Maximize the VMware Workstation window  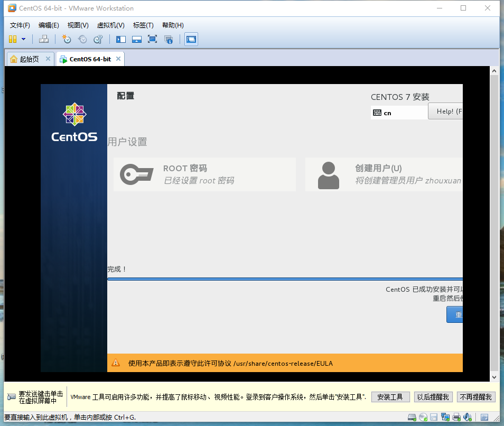(x=463, y=8)
